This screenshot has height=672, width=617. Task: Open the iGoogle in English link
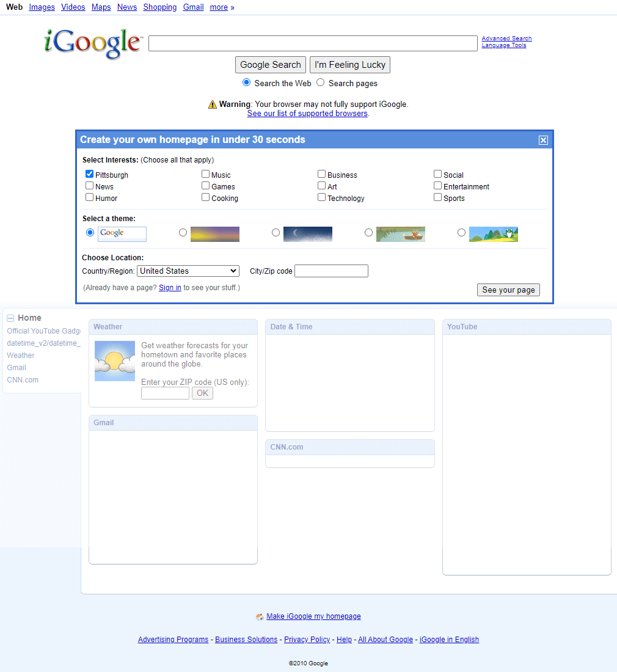point(449,640)
